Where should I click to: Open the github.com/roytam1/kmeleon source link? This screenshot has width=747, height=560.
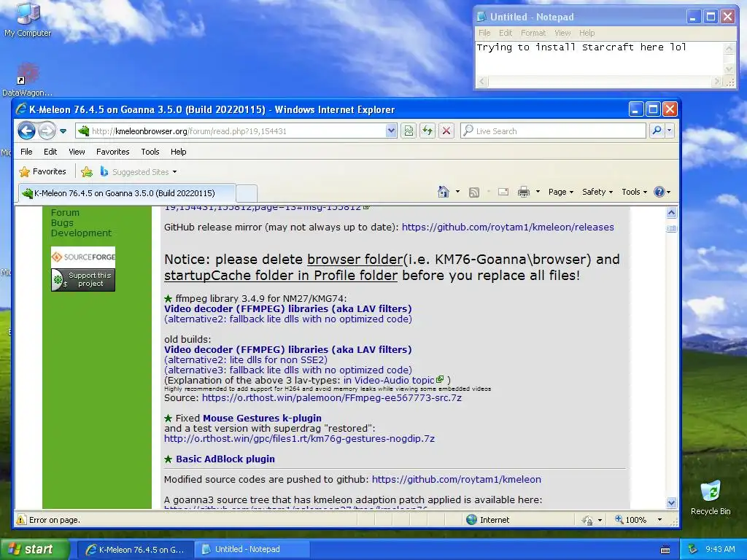click(x=457, y=480)
